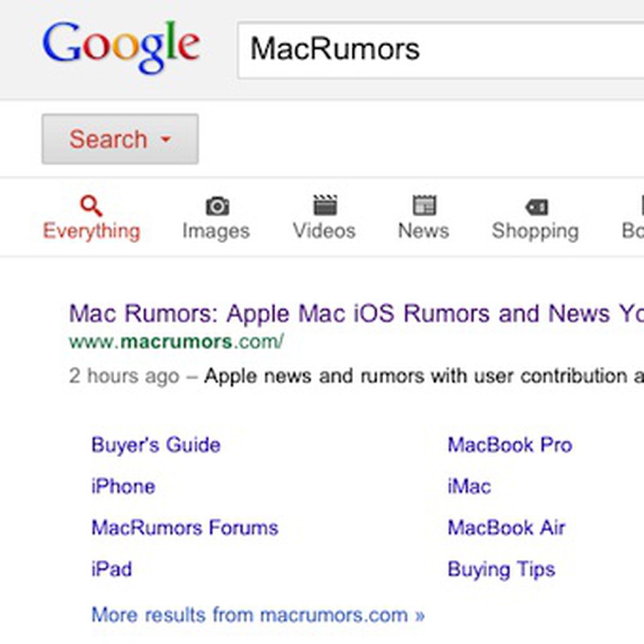
Task: Click More results from macrumors.com
Action: [258, 614]
